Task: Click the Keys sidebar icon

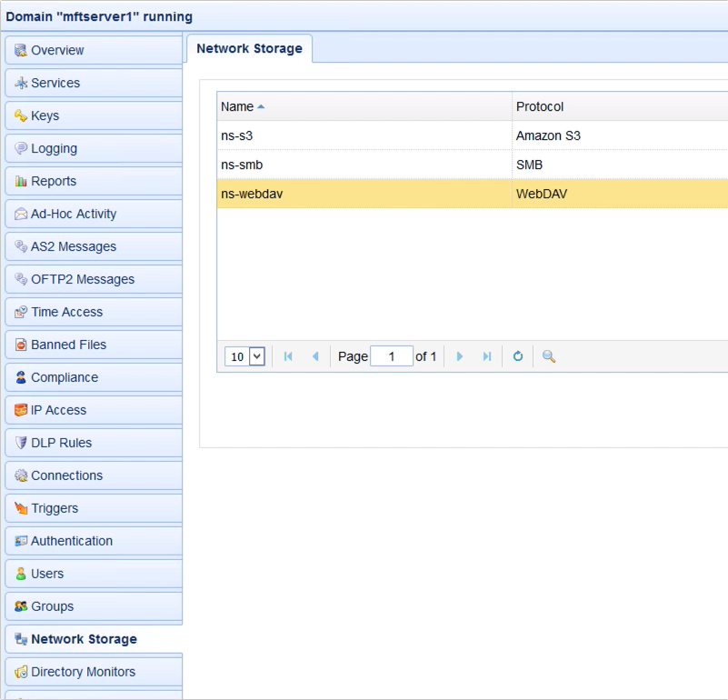Action: pos(21,115)
